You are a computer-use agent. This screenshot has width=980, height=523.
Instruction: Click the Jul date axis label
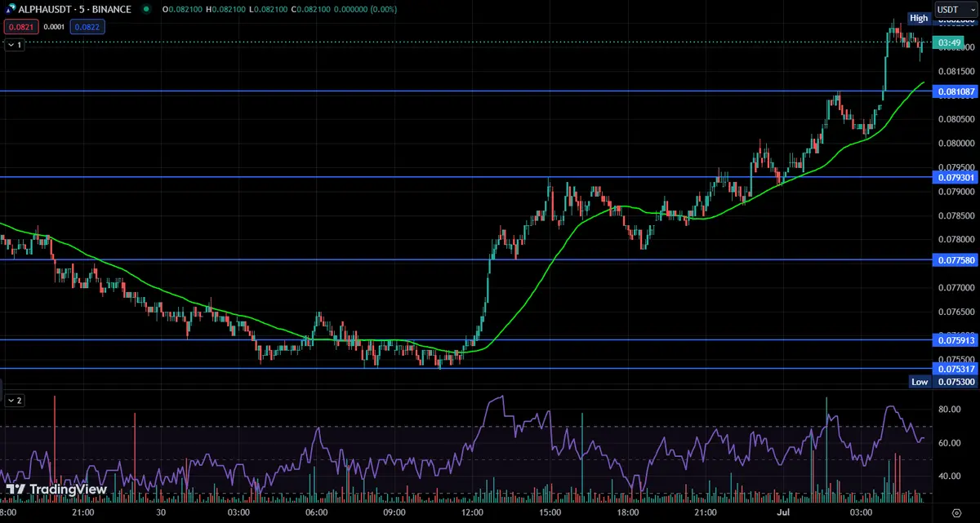[x=783, y=512]
